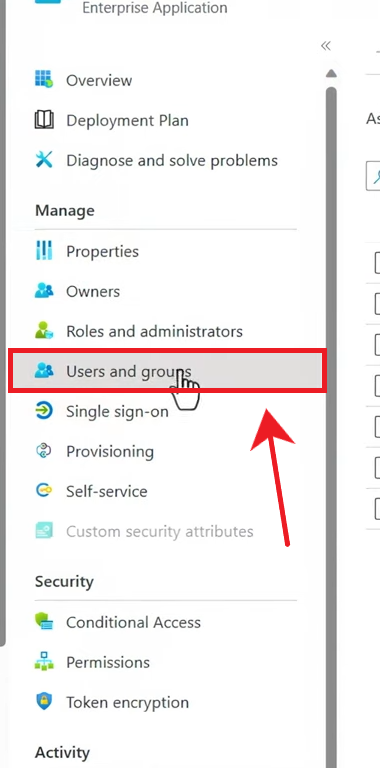The image size is (380, 768).
Task: Click the Provisioning sync icon
Action: click(44, 451)
